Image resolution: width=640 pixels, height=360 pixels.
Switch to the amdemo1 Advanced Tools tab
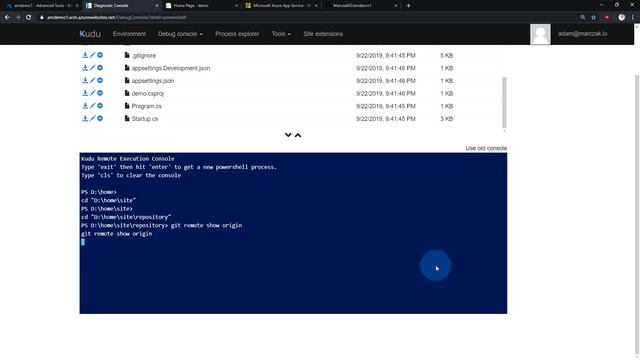41,6
